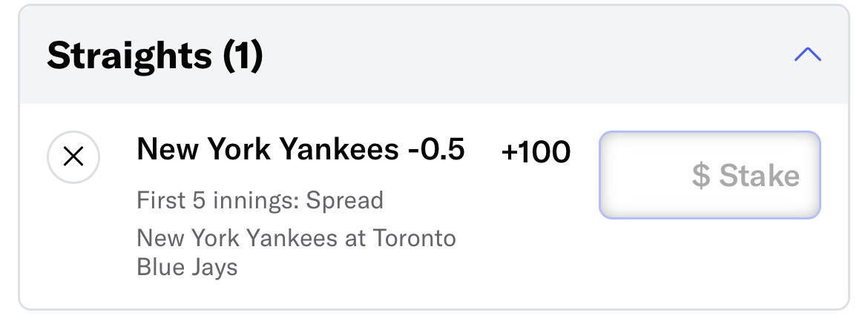The height and width of the screenshot is (327, 868).
Task: Click the circular X icon beside Yankees
Action: (x=73, y=157)
